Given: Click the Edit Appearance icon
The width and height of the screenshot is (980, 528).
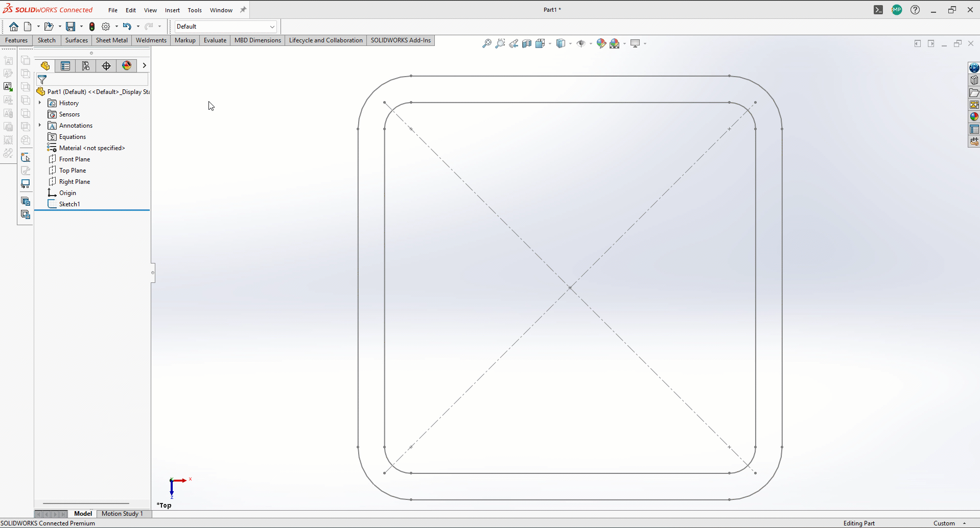Looking at the screenshot, I should pos(601,44).
